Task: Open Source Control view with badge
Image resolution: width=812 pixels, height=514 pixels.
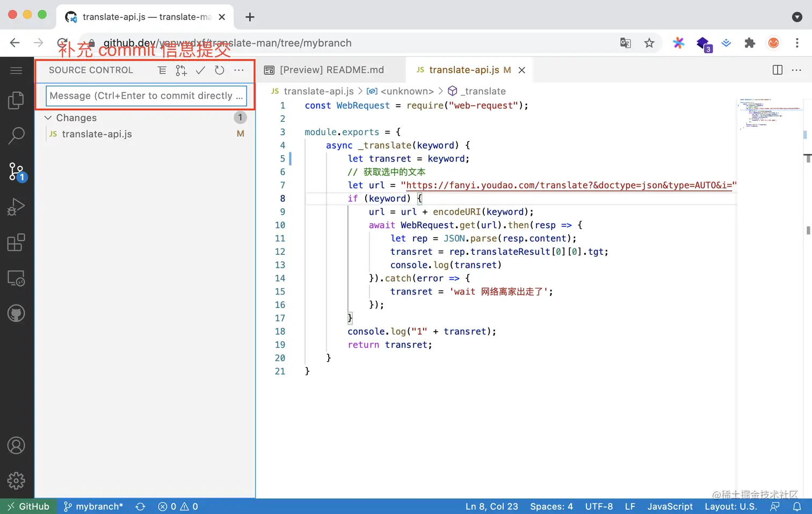Action: pyautogui.click(x=17, y=172)
